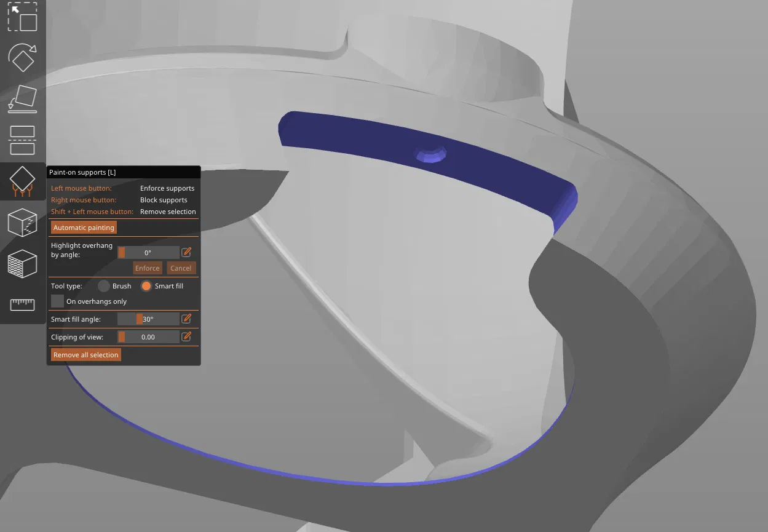Click the Clipping of view slider
The height and width of the screenshot is (532, 768).
point(148,337)
